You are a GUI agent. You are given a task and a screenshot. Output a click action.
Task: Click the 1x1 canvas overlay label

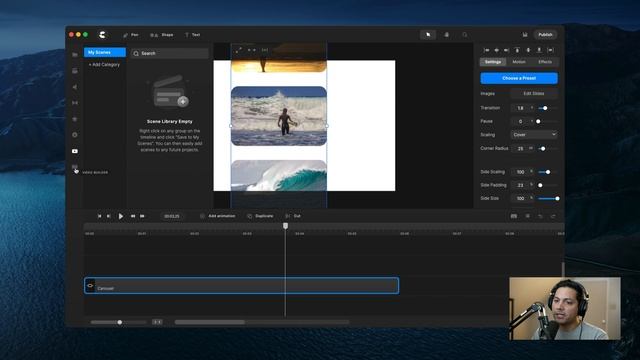pyautogui.click(x=265, y=50)
